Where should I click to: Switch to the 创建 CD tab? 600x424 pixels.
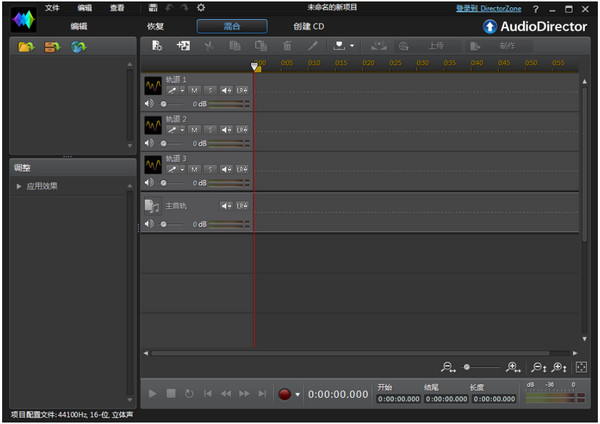tap(309, 26)
